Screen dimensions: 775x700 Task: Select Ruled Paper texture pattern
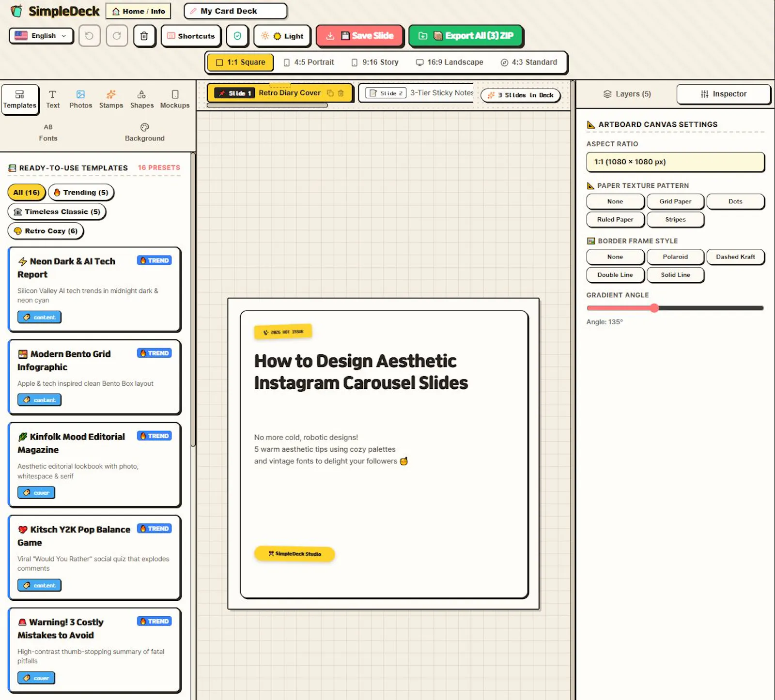pyautogui.click(x=615, y=219)
